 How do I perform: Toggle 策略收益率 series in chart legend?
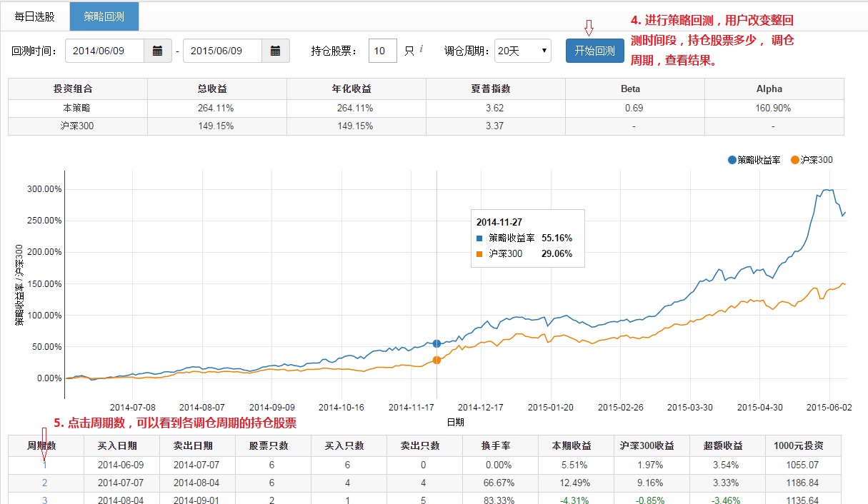point(758,160)
